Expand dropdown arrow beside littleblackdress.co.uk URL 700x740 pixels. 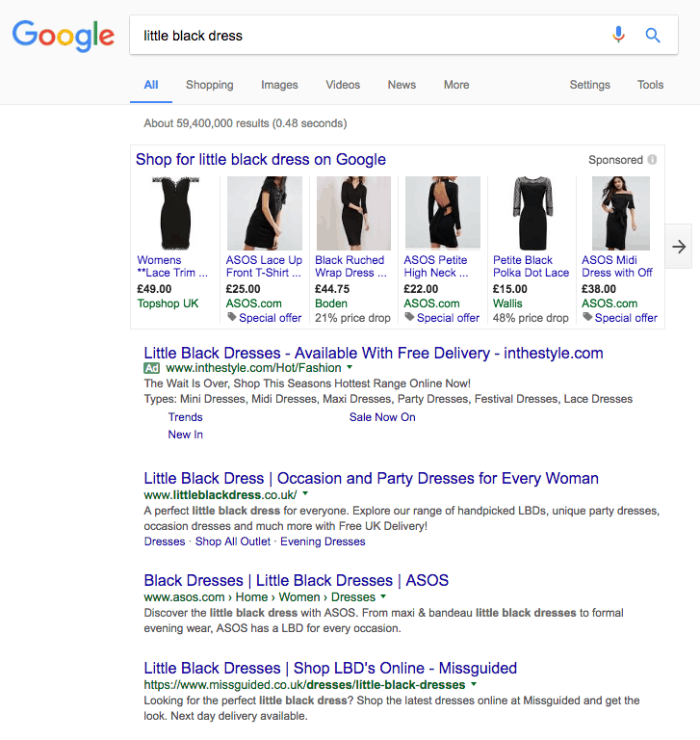click(305, 493)
